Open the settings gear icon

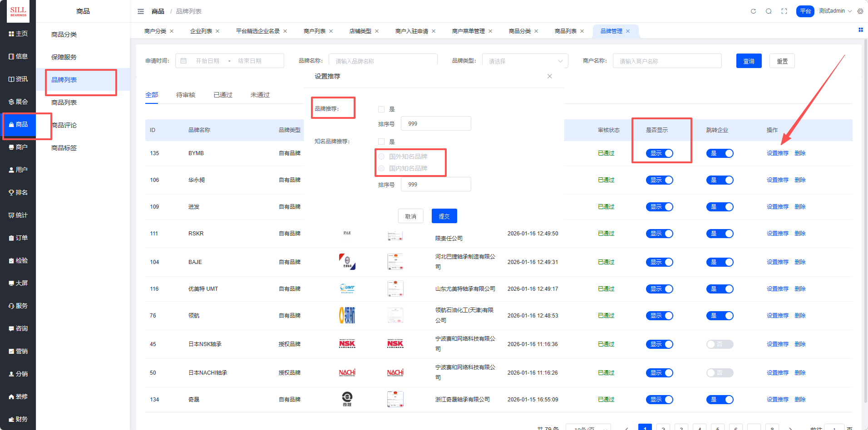(860, 11)
